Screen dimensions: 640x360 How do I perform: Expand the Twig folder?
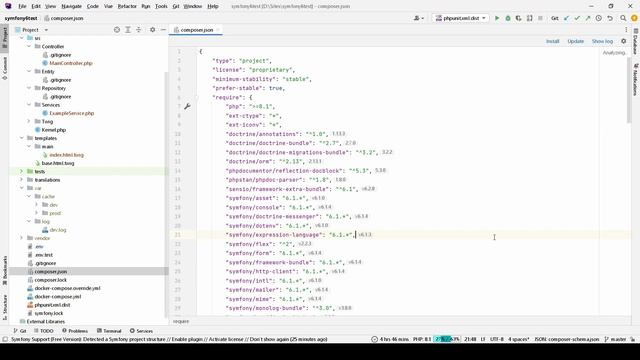29,121
